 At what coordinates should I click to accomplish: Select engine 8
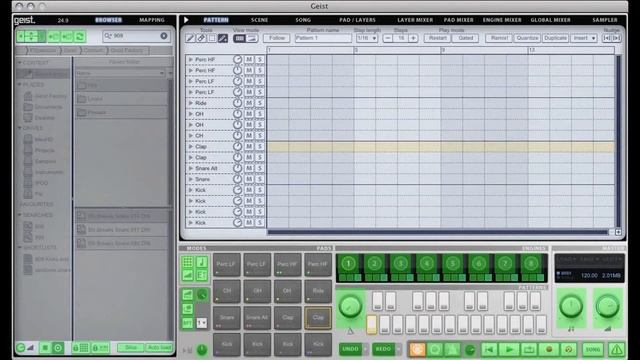pyautogui.click(x=531, y=264)
